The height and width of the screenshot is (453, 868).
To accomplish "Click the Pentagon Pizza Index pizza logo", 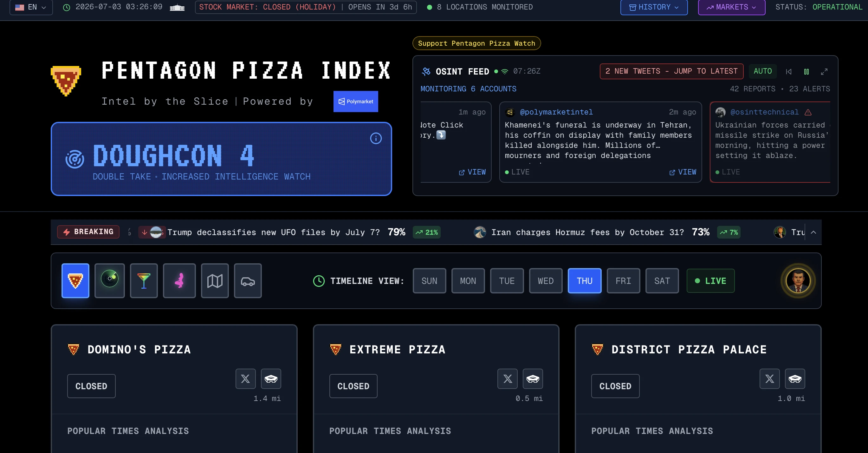I will tap(66, 81).
